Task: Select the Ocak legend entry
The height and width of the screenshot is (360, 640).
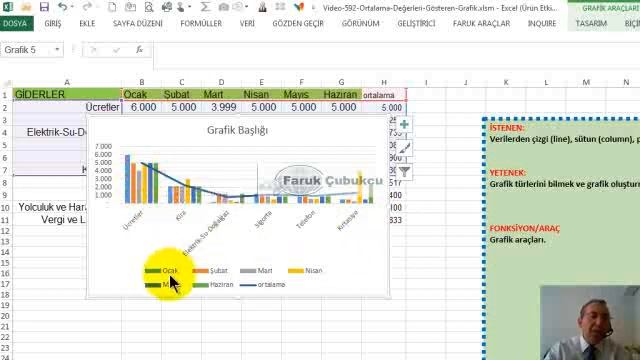Action: pos(162,271)
